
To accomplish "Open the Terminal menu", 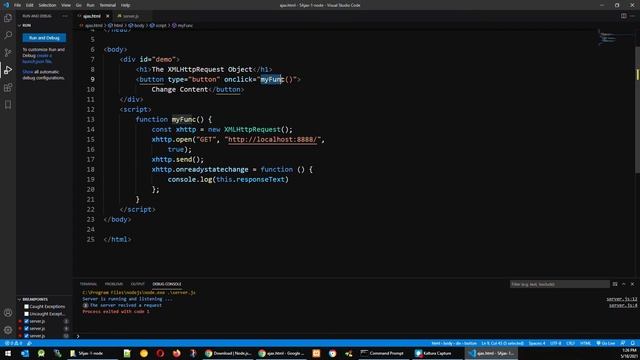I will click(x=107, y=5).
